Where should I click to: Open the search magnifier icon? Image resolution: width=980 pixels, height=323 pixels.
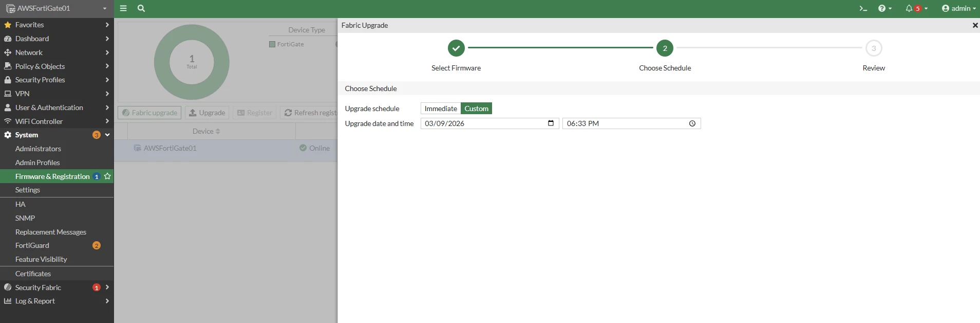pyautogui.click(x=141, y=8)
